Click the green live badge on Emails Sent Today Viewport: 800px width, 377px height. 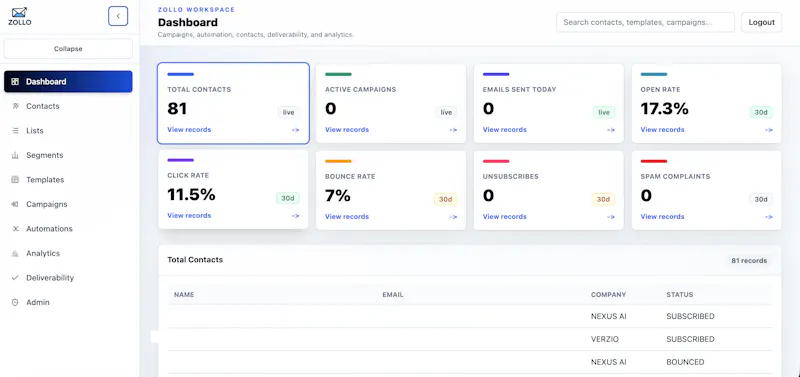(604, 112)
